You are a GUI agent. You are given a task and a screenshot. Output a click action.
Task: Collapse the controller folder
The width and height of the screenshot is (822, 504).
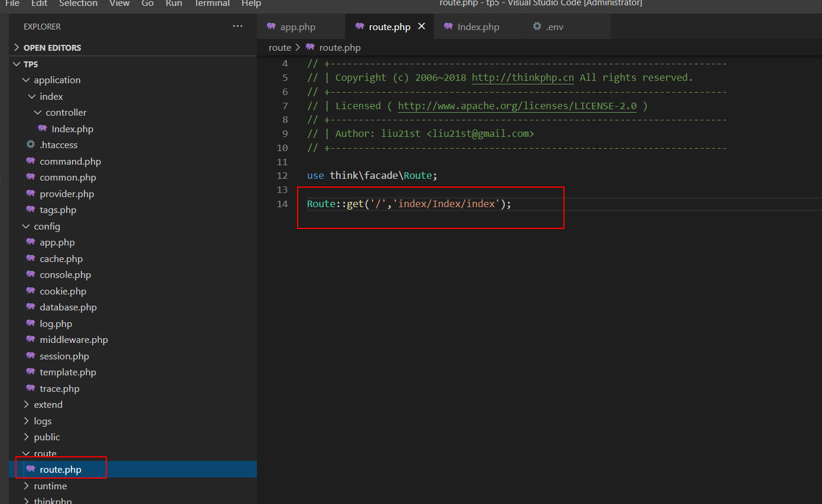pos(38,112)
